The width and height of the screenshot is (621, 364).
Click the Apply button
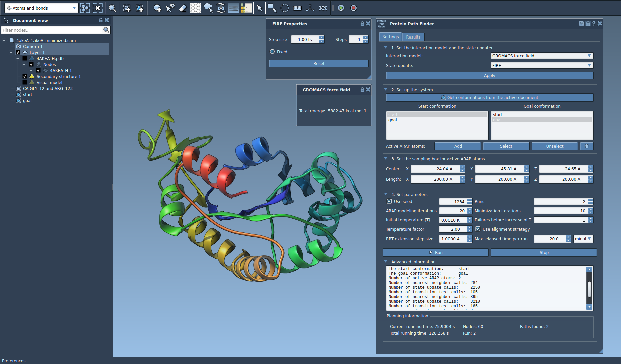point(489,76)
